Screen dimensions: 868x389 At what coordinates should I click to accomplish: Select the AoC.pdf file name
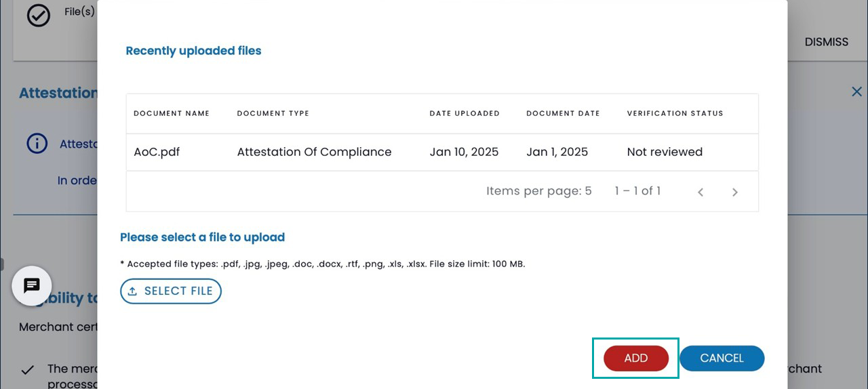157,152
